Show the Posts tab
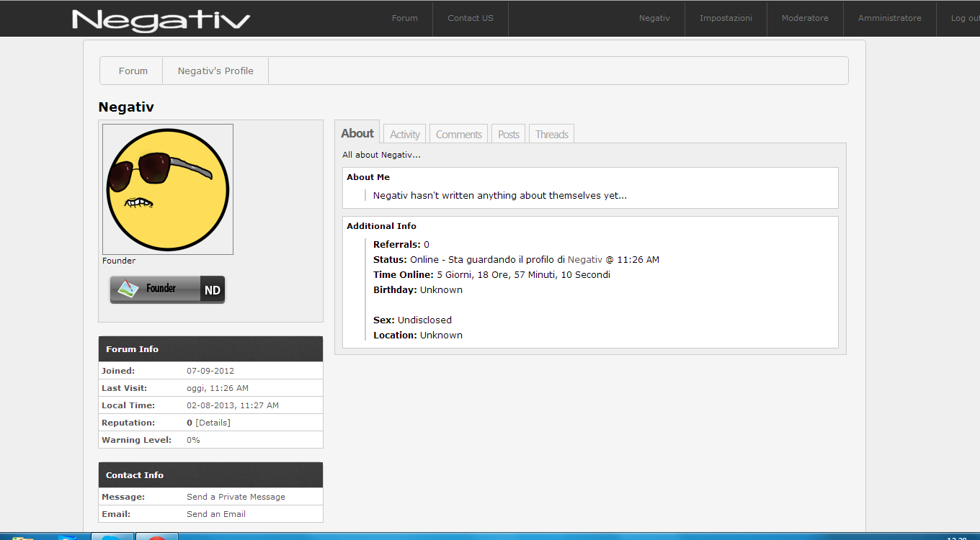Viewport: 980px width, 540px height. coord(509,135)
